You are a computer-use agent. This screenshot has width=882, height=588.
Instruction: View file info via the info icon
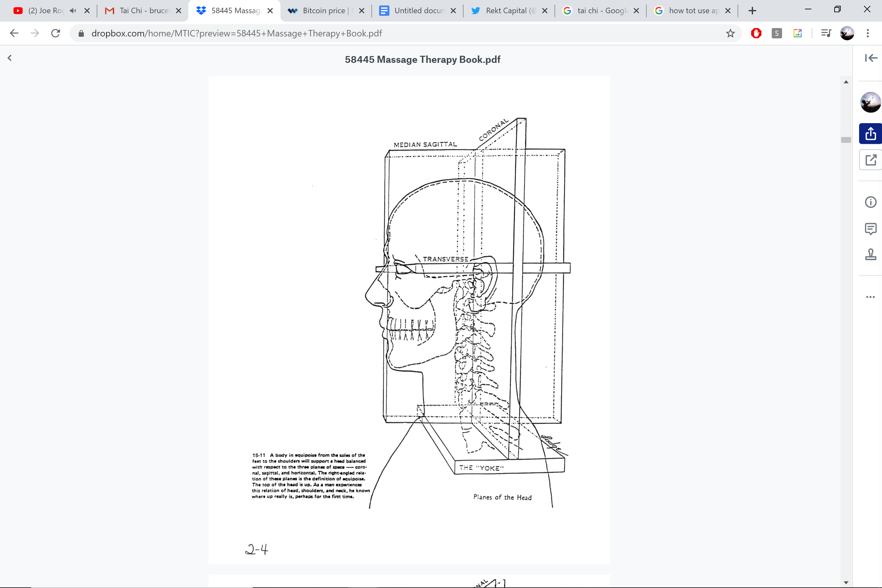pos(870,202)
